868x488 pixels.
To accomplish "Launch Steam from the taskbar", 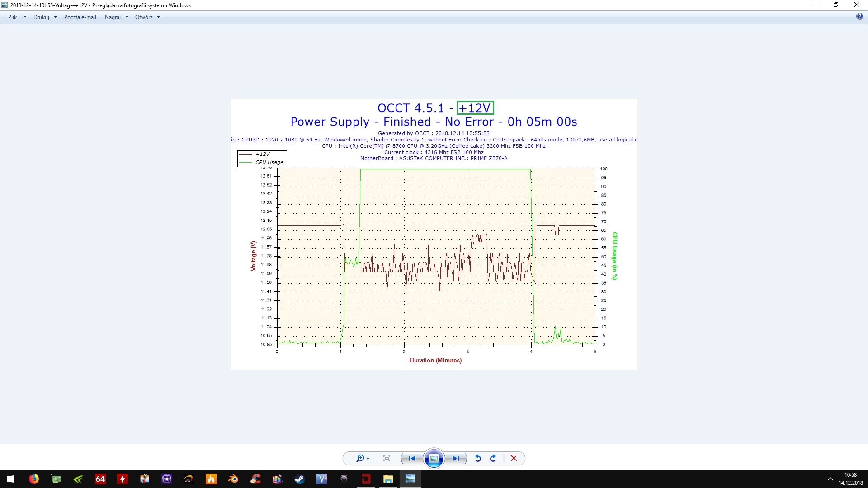I will pos(299,479).
